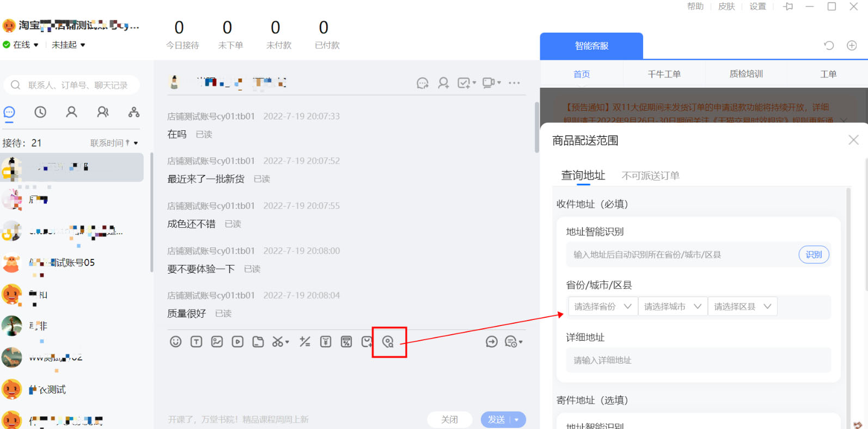Switch to the 首页 tab
868x429 pixels.
coord(582,74)
